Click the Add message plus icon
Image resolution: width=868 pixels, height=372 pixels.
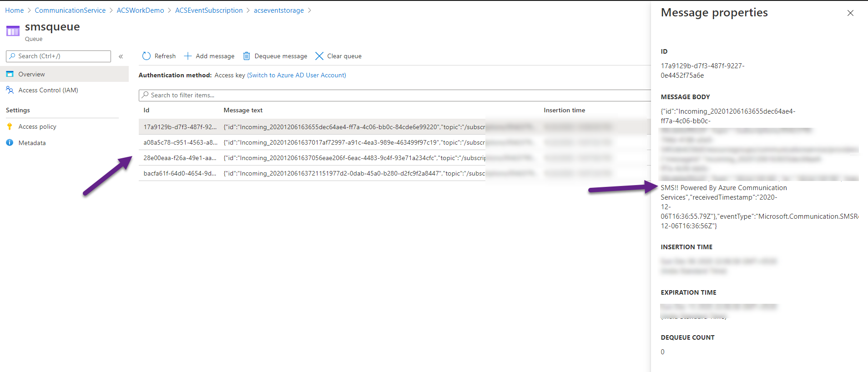(x=187, y=56)
